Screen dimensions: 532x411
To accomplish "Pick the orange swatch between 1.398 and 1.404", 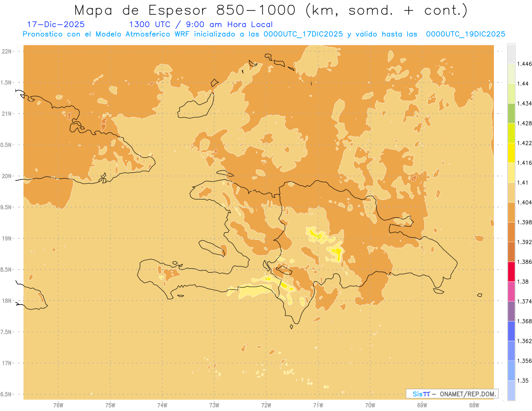I will coord(511,212).
